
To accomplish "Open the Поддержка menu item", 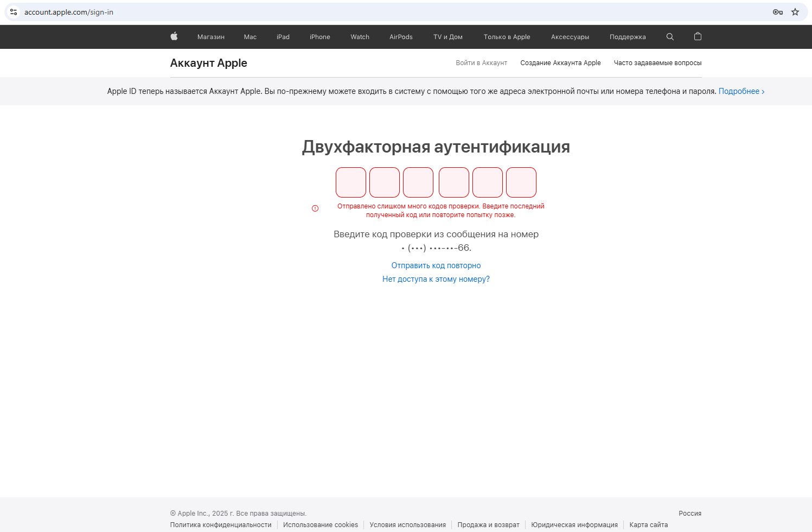I will tap(628, 37).
